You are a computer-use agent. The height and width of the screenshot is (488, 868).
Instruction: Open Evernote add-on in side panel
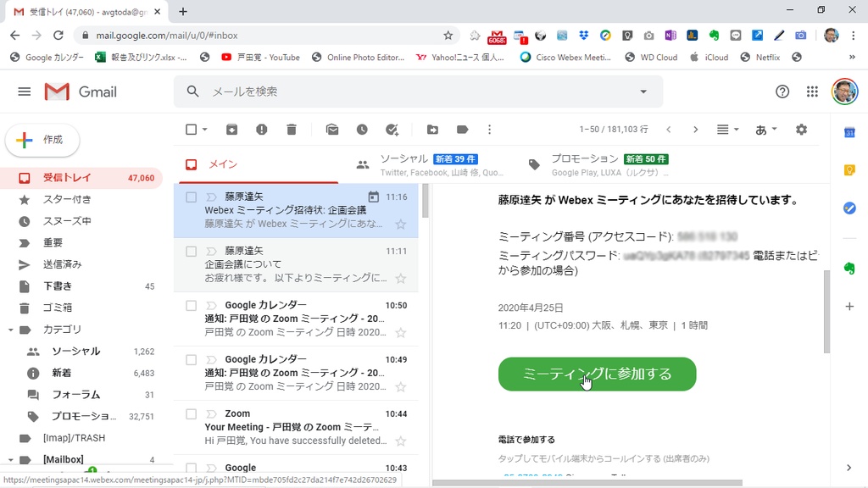coord(849,269)
